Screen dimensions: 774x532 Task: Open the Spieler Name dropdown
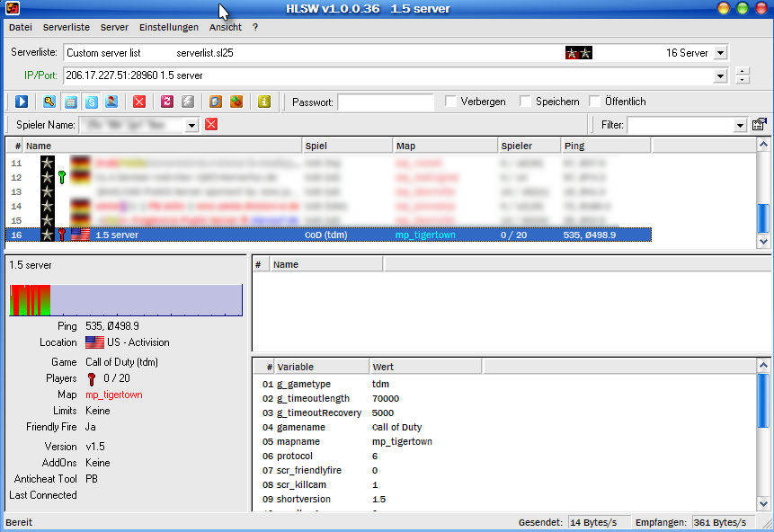pyautogui.click(x=192, y=125)
